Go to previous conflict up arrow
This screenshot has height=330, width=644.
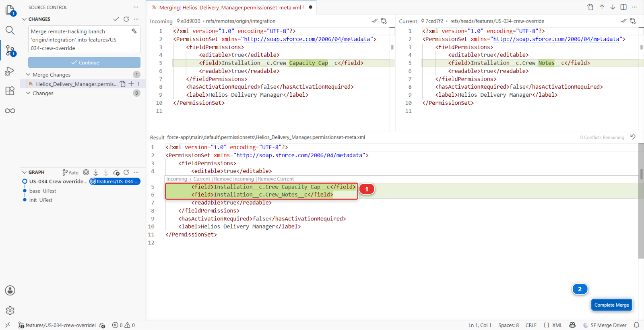[x=602, y=7]
